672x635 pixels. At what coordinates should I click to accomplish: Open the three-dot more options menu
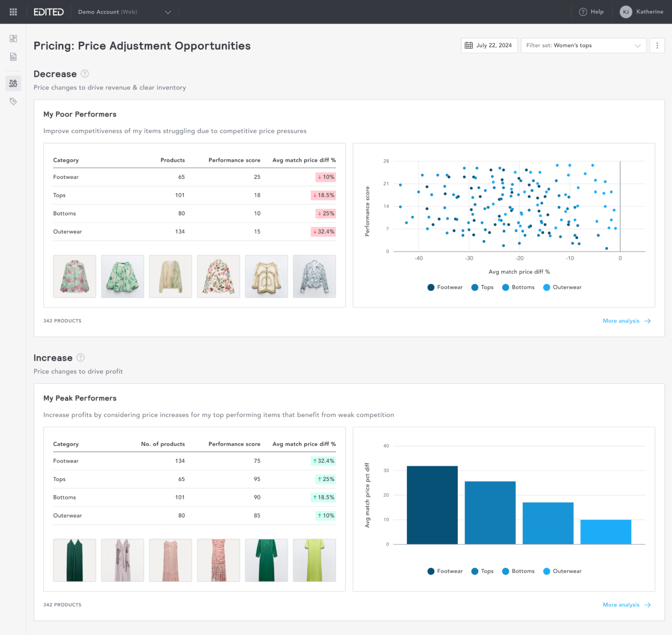pos(657,46)
